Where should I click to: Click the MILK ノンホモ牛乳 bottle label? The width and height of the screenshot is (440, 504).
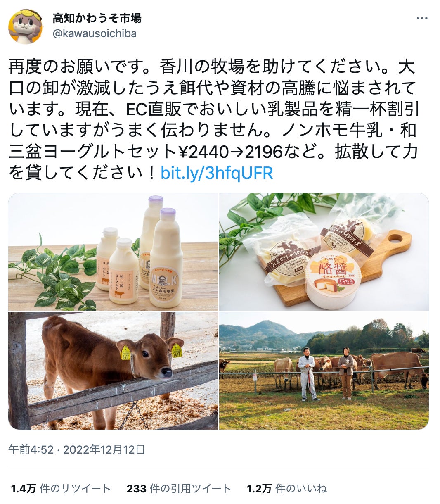(166, 285)
